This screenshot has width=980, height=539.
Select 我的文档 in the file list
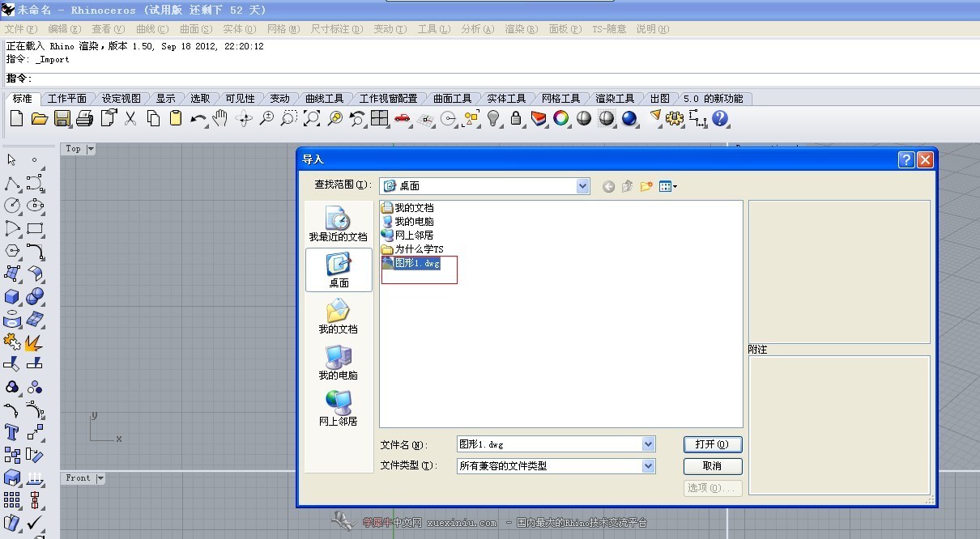tap(407, 208)
